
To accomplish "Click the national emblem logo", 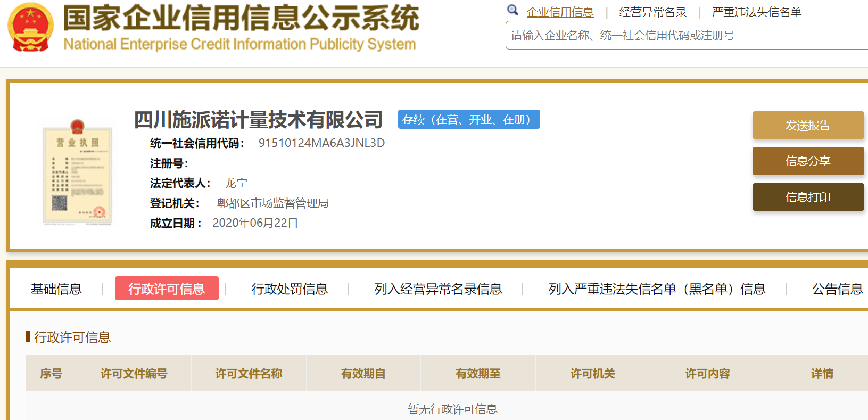I will 30,27.
